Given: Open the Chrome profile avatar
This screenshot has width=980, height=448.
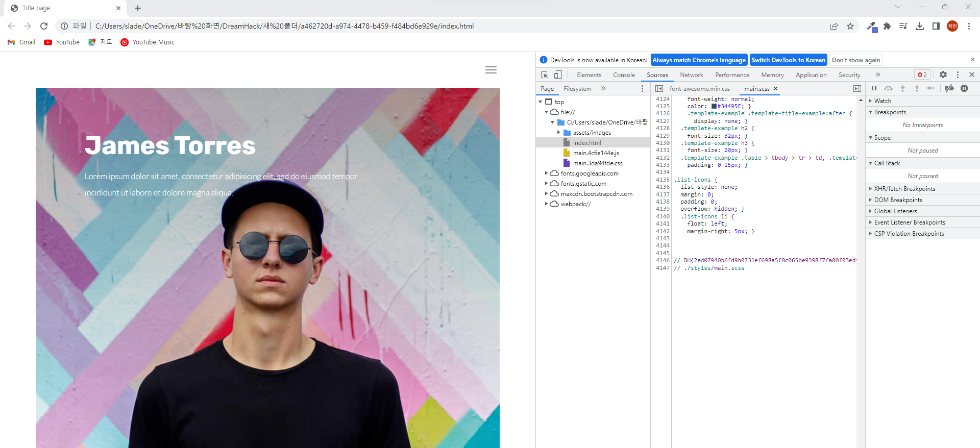Looking at the screenshot, I should point(952,26).
